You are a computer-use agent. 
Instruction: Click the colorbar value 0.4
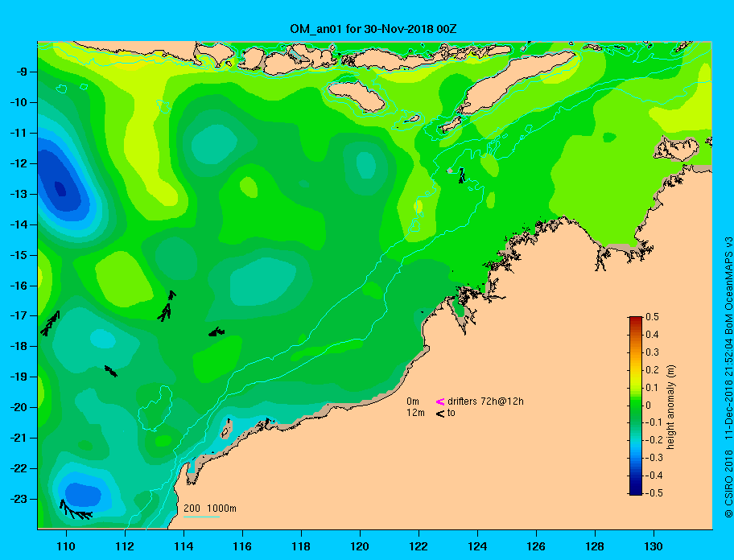point(653,335)
